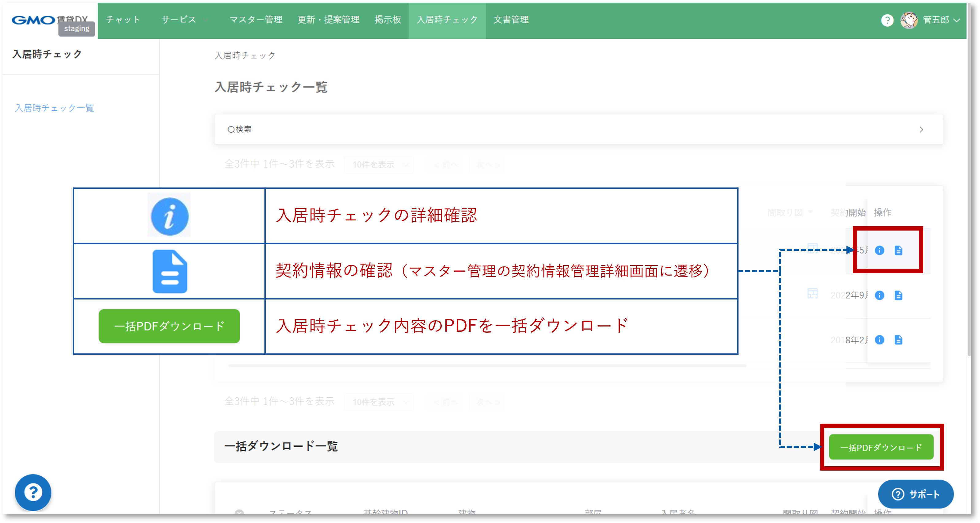The width and height of the screenshot is (980, 523).
Task: Click the info icon in the 2022年9月 row
Action: coord(879,295)
